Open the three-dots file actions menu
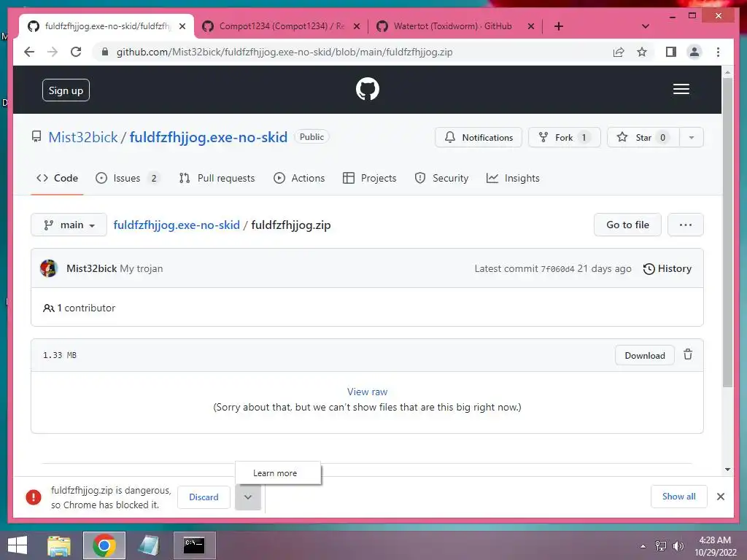 coord(685,225)
